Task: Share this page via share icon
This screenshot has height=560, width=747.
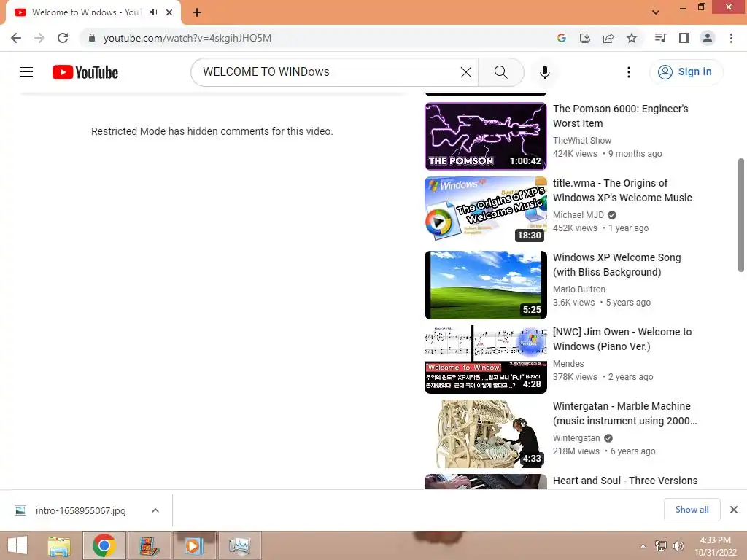Action: coord(608,38)
